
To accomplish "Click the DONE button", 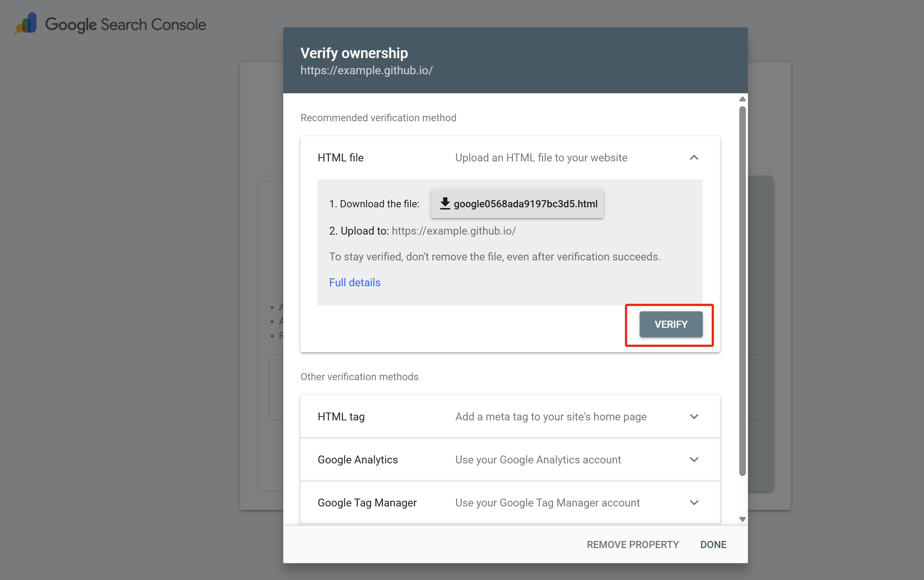I will pos(713,544).
